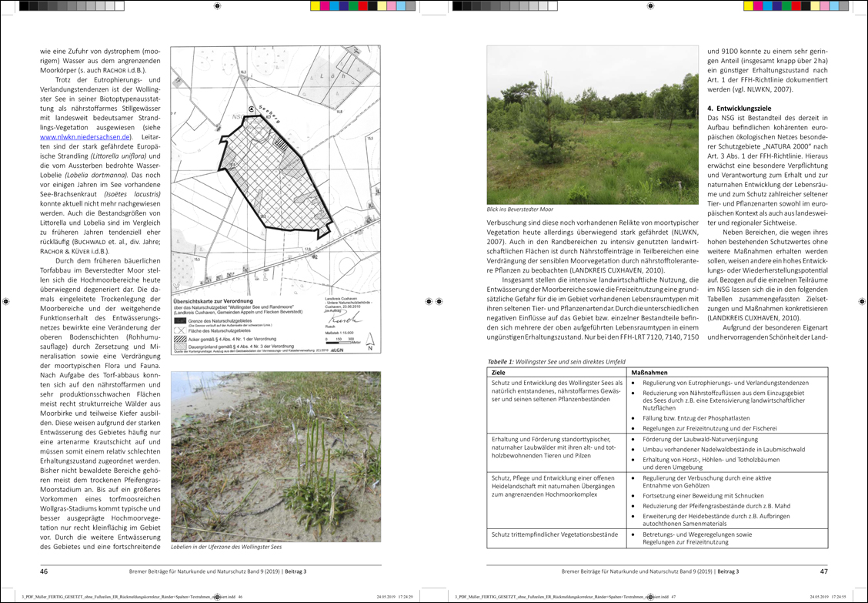The image size is (868, 603).
Task: Click the print timestamp "24.05.2019 17:24:29"
Action: point(394,597)
